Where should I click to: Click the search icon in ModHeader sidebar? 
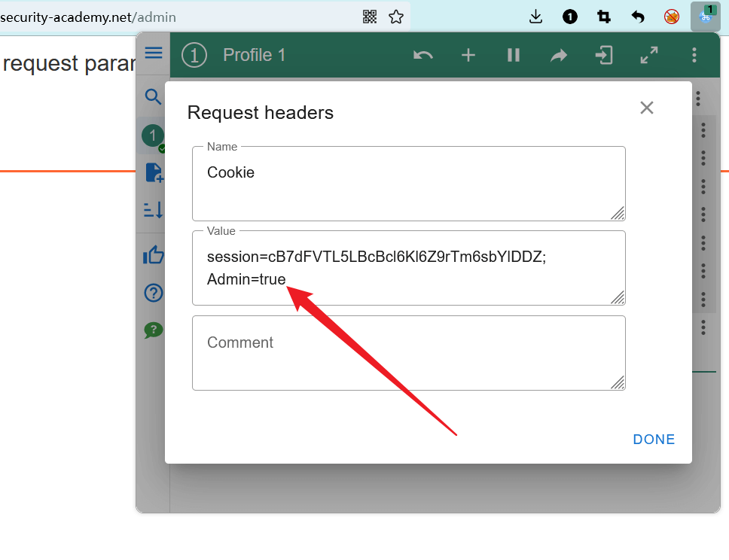pos(153,96)
